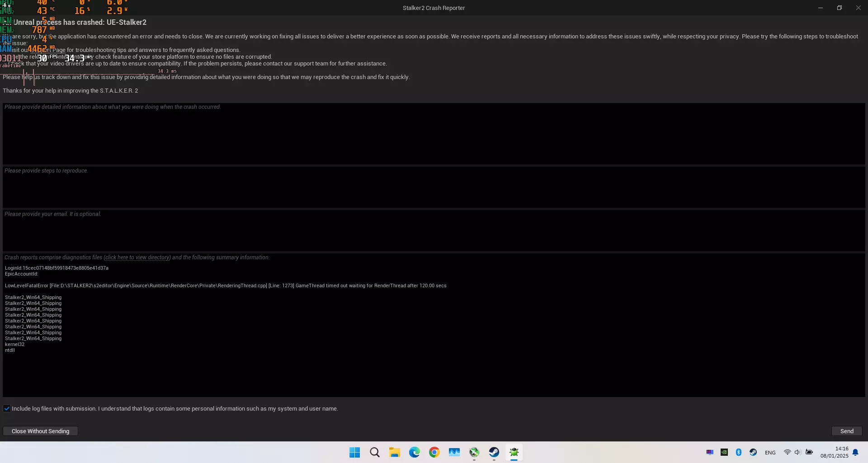Switch to Steam in the taskbar

(x=494, y=452)
